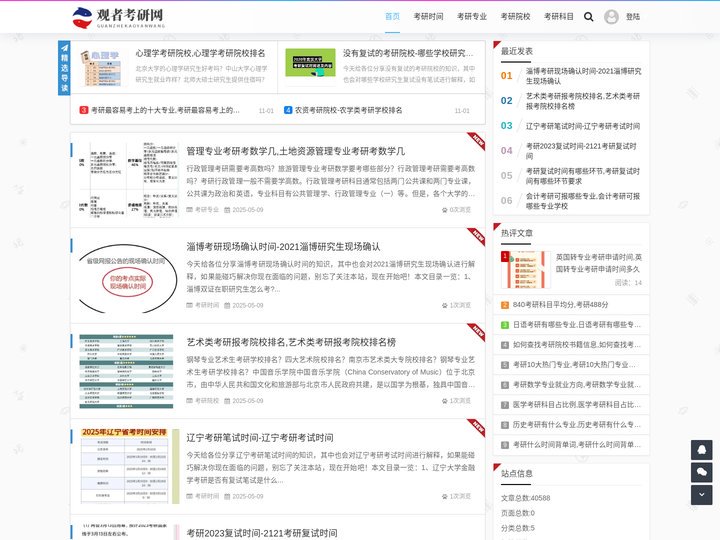Open 考研科目 navigation menu

[559, 17]
